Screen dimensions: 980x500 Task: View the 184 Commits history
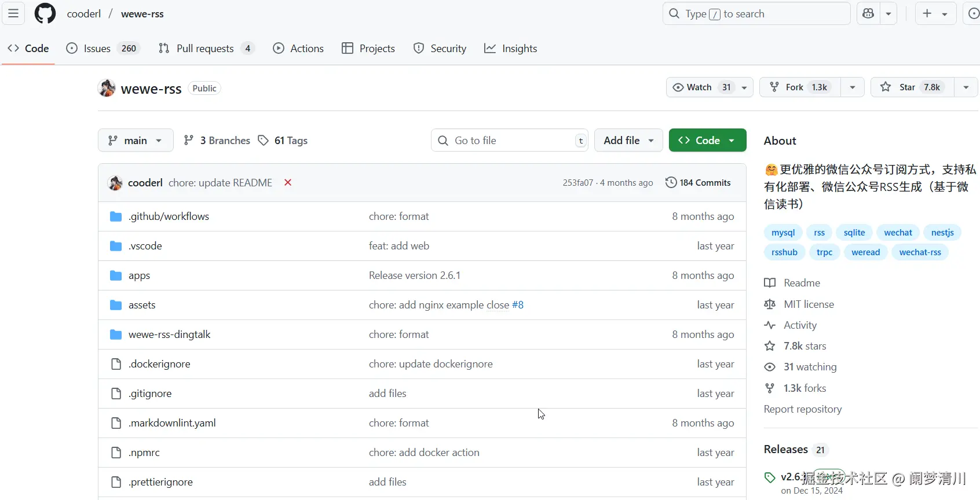coord(698,183)
